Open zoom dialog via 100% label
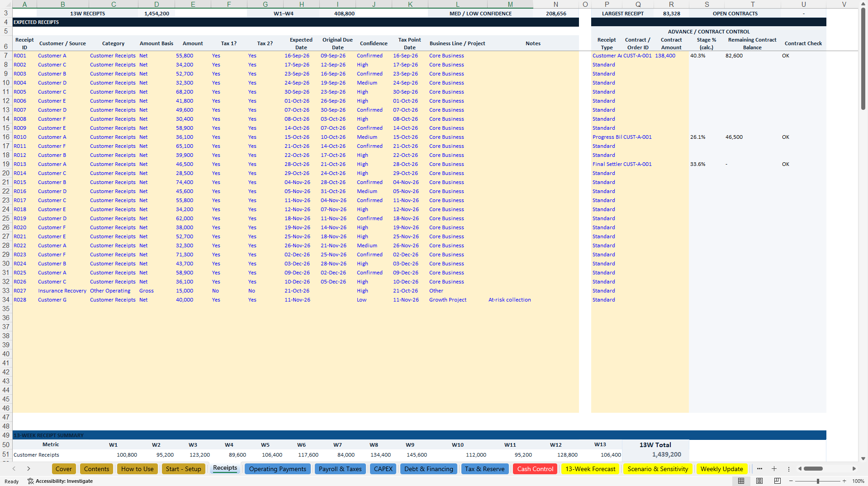Viewport: 868px width, 486px height. point(858,481)
